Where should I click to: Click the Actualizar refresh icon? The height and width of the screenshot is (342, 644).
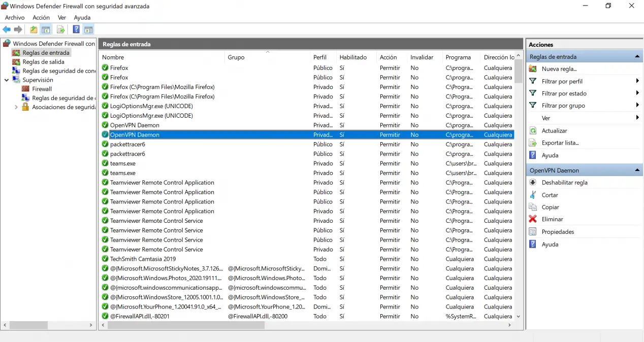point(533,130)
